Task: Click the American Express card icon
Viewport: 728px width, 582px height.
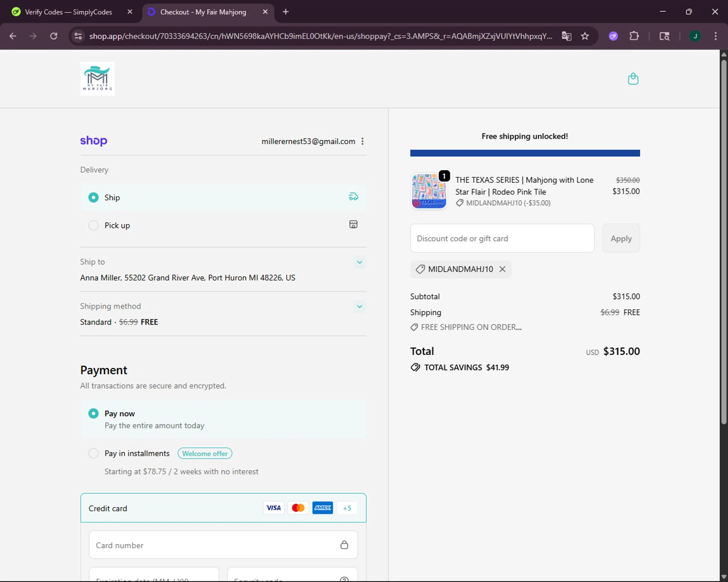Action: 323,508
